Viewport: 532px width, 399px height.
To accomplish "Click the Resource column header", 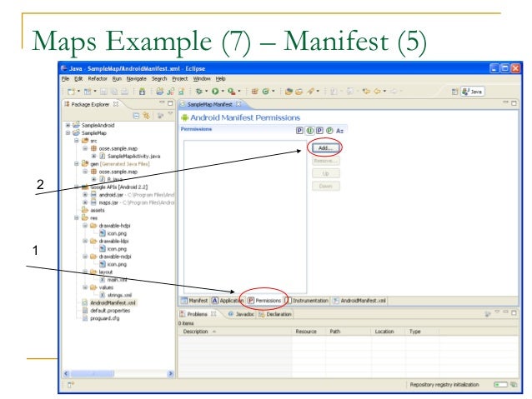I will click(309, 332).
